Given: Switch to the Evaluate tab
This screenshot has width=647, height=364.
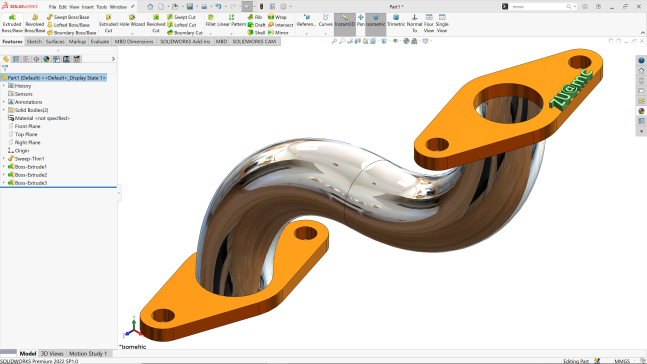Looking at the screenshot, I should [100, 41].
